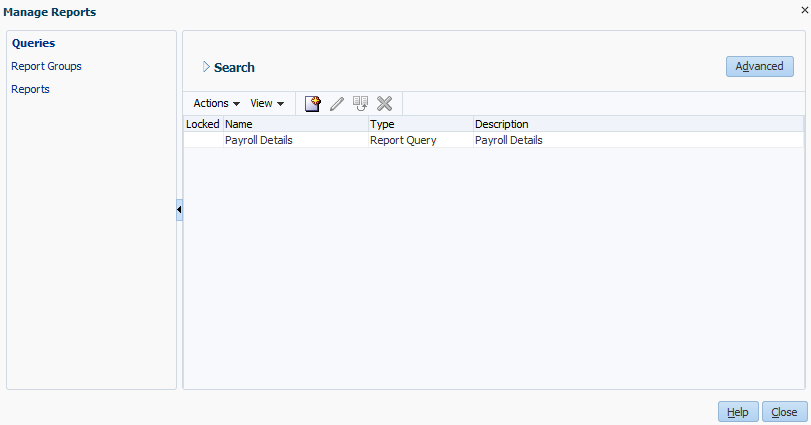Click the Delete X toolbar icon
Screen dimensions: 811x425
[384, 103]
